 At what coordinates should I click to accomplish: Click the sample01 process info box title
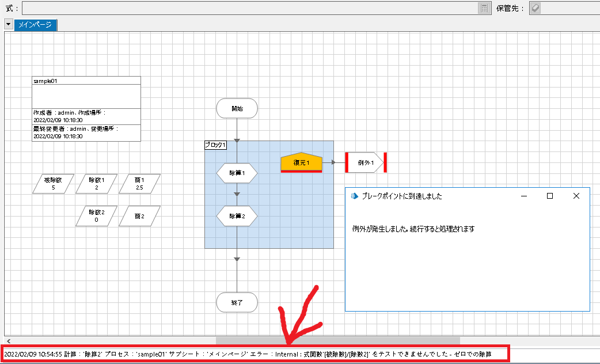point(45,81)
